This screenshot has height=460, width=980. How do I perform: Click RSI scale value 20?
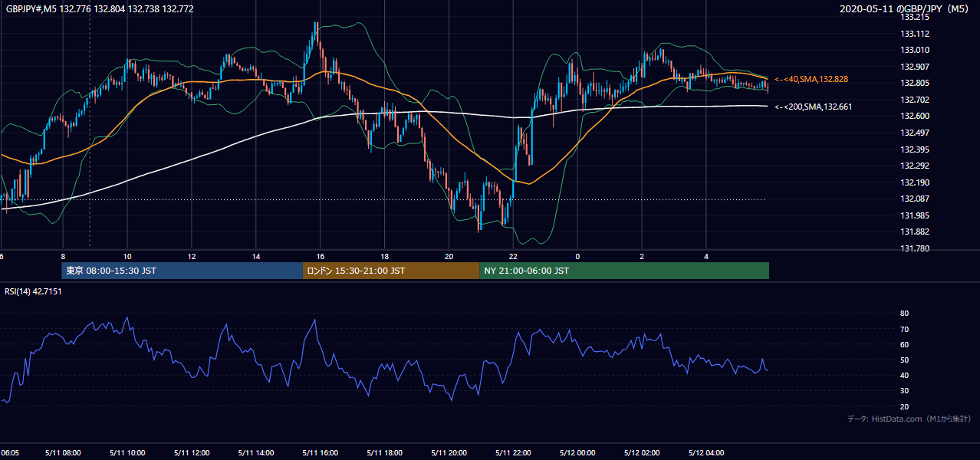[x=904, y=406]
